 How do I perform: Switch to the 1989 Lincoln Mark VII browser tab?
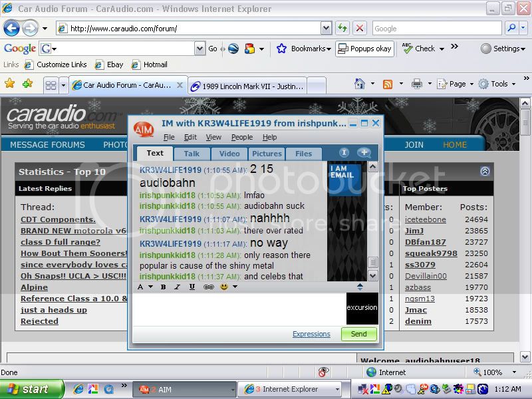(x=247, y=86)
